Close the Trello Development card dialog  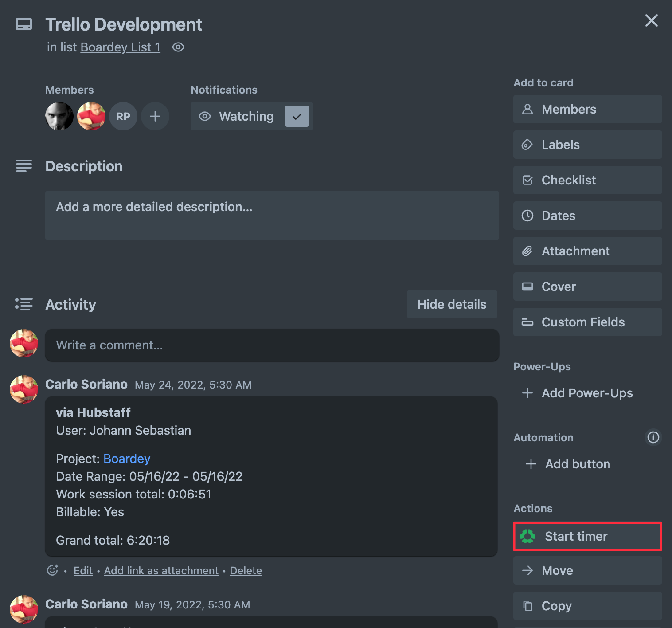(x=651, y=20)
